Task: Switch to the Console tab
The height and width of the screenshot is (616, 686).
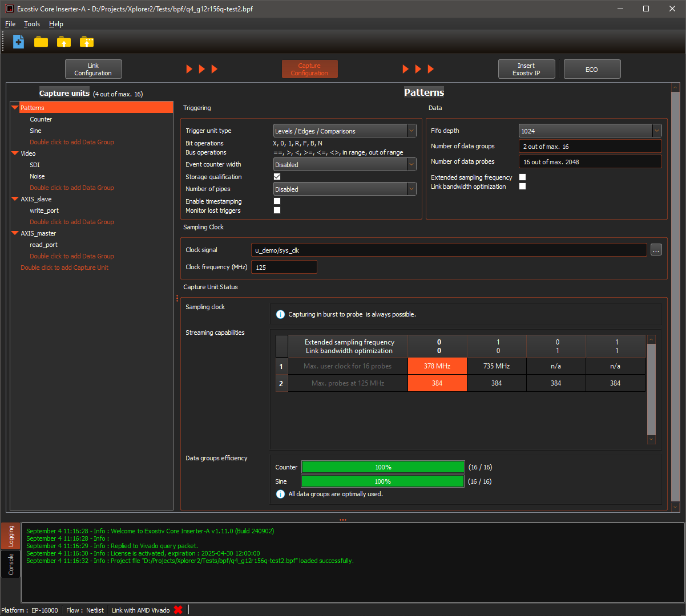Action: pyautogui.click(x=11, y=564)
